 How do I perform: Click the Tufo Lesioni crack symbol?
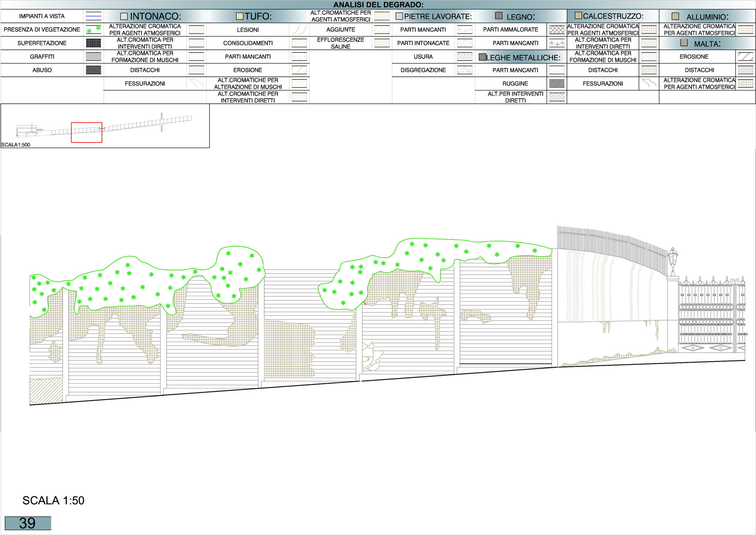tap(299, 30)
